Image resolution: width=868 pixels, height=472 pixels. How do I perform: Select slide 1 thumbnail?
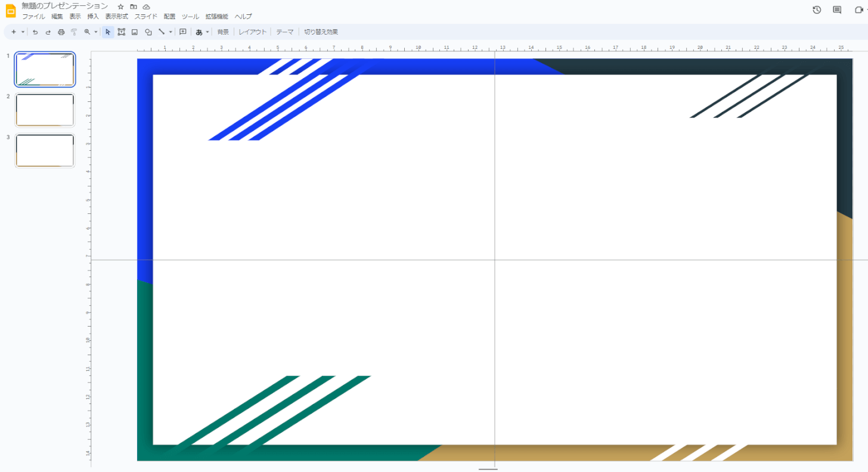45,70
